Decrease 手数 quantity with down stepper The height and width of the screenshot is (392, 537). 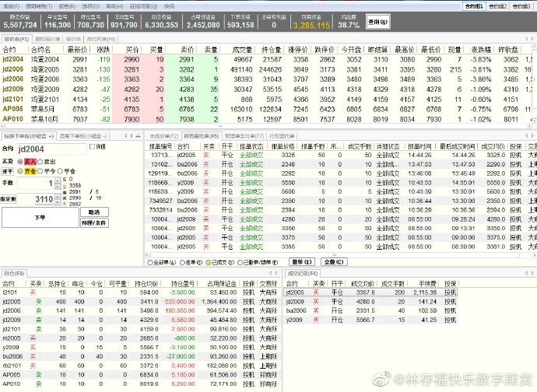point(58,186)
